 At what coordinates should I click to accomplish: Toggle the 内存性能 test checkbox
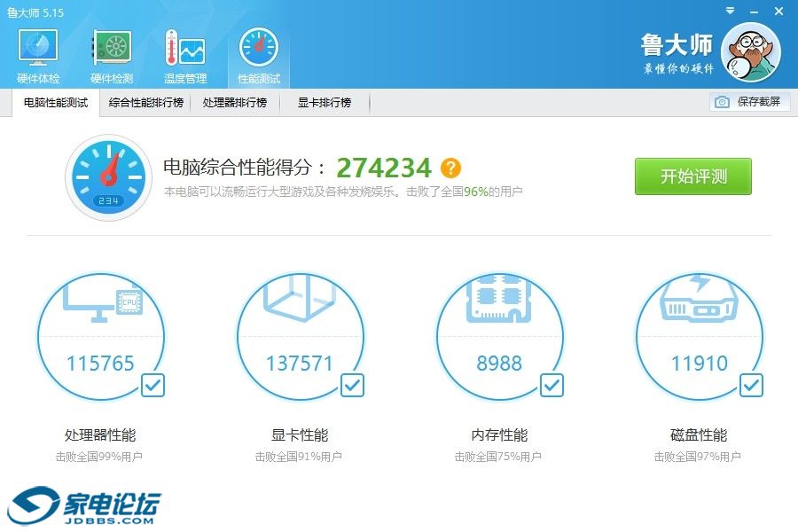(x=552, y=385)
